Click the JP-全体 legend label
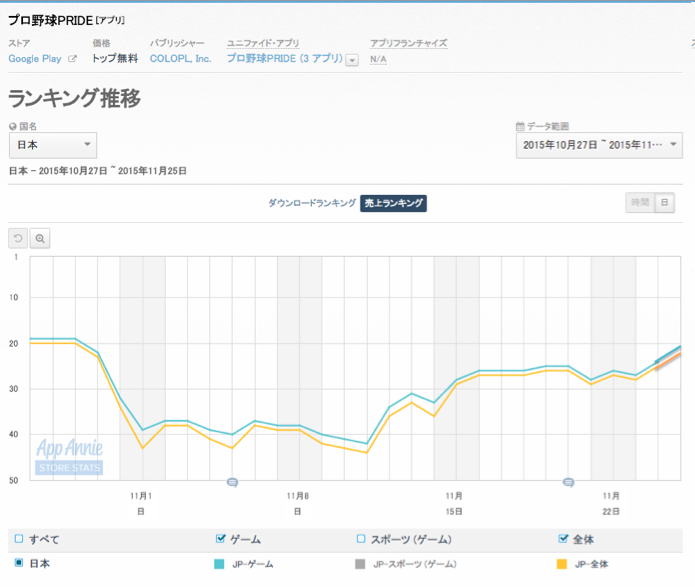 pyautogui.click(x=591, y=564)
